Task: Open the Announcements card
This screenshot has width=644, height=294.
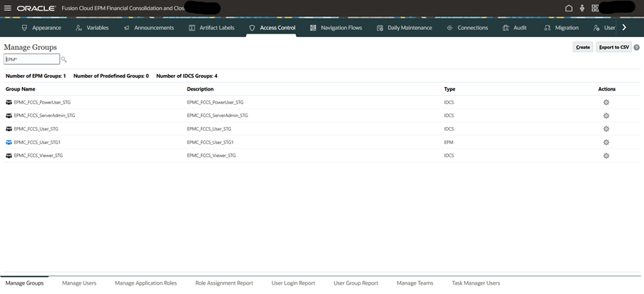Action: [148, 28]
